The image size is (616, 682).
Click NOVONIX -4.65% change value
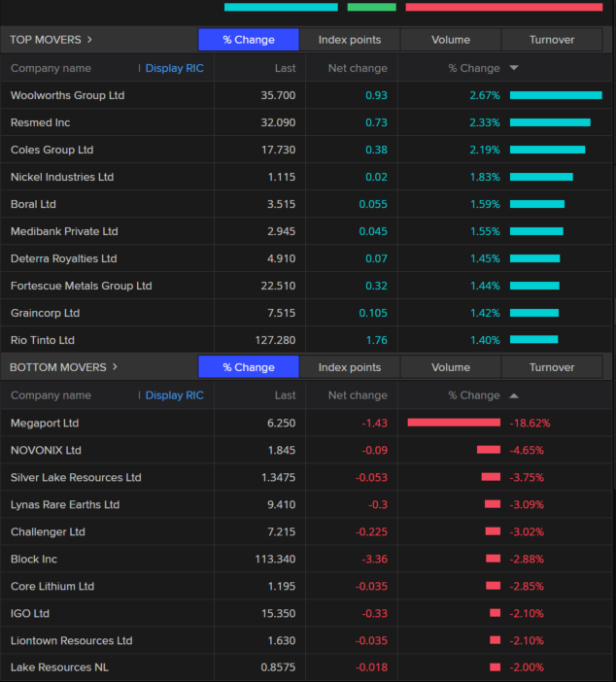(527, 450)
